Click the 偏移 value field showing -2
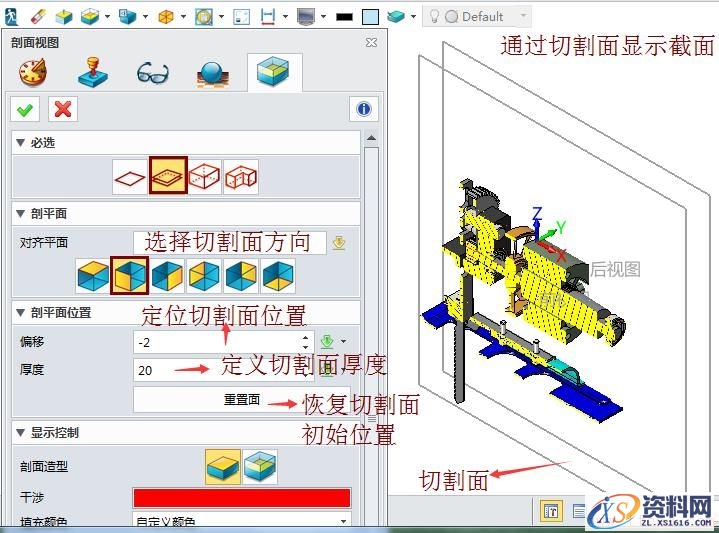Screen dimensions: 719x533 pos(216,342)
